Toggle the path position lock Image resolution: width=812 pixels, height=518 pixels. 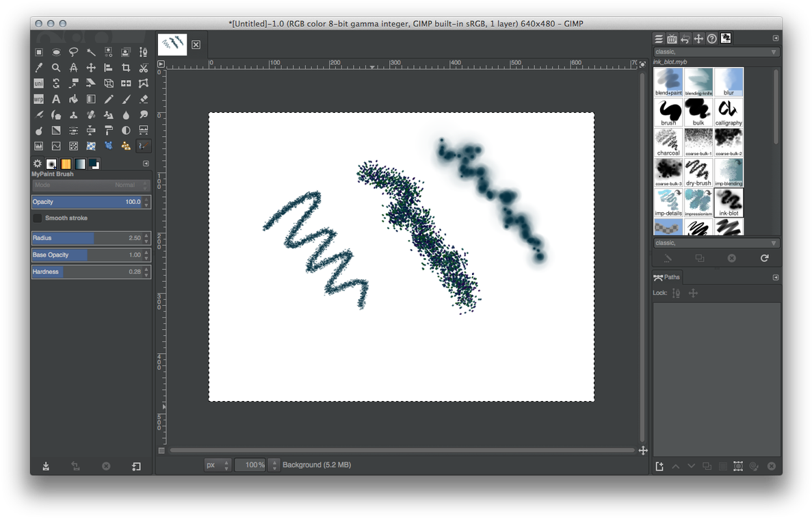(694, 293)
